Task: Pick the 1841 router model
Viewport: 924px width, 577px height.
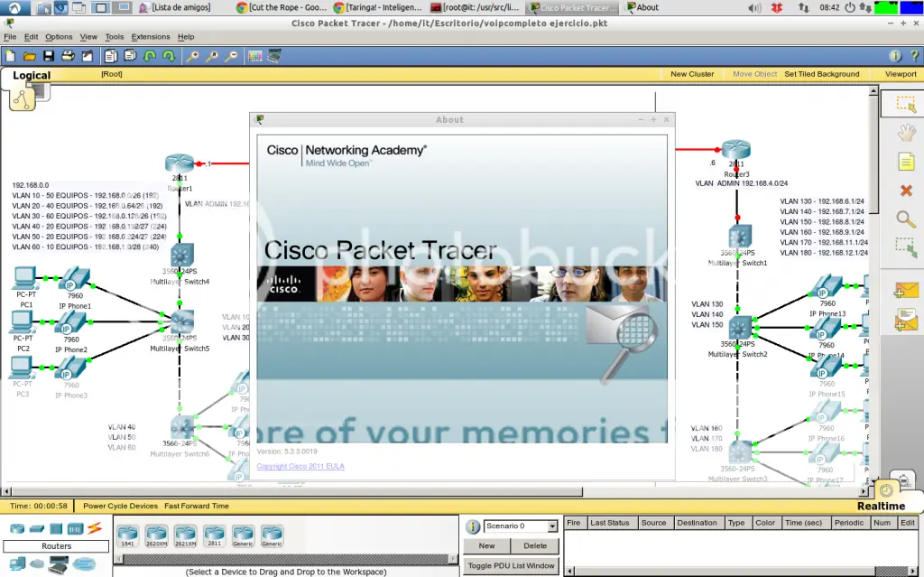Action: [127, 535]
